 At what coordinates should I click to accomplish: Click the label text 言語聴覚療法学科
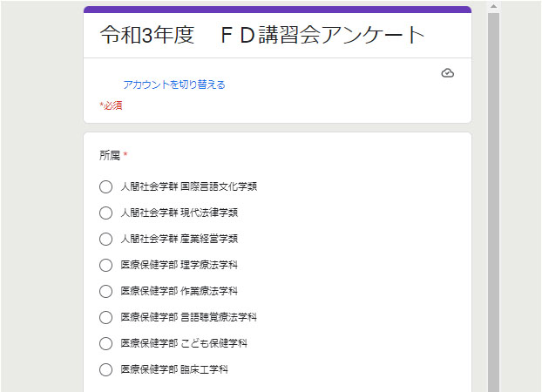click(219, 317)
